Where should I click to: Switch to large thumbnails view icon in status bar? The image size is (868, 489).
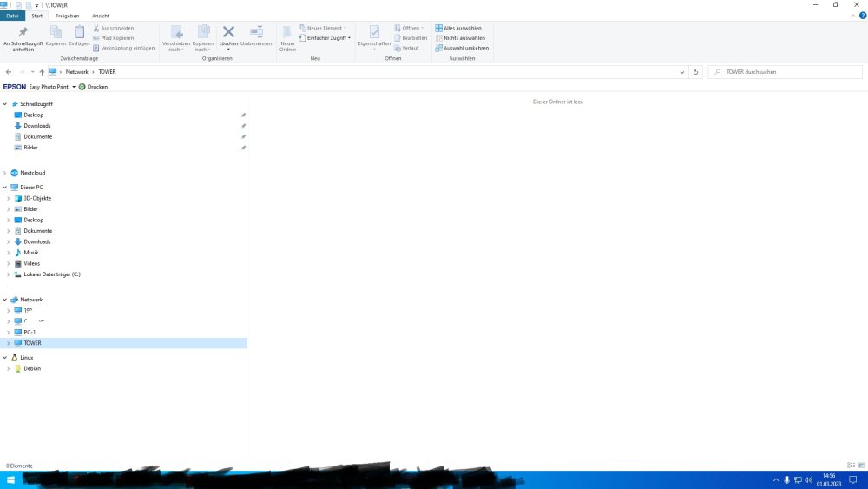click(x=861, y=466)
